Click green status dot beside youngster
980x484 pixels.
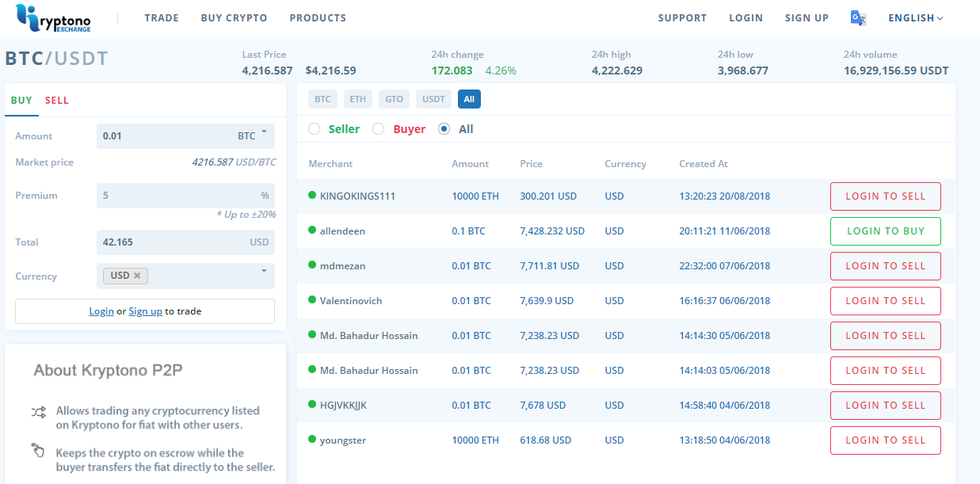[312, 440]
